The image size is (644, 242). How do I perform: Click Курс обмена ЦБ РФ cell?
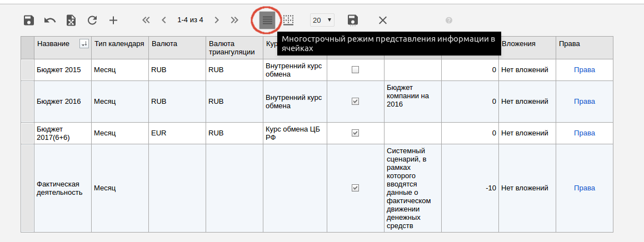point(295,133)
